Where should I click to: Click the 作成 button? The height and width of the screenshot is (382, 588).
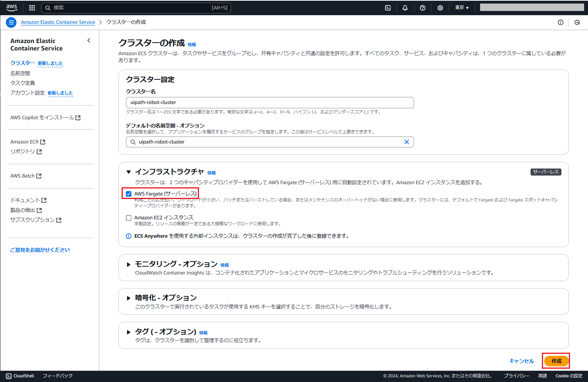556,361
